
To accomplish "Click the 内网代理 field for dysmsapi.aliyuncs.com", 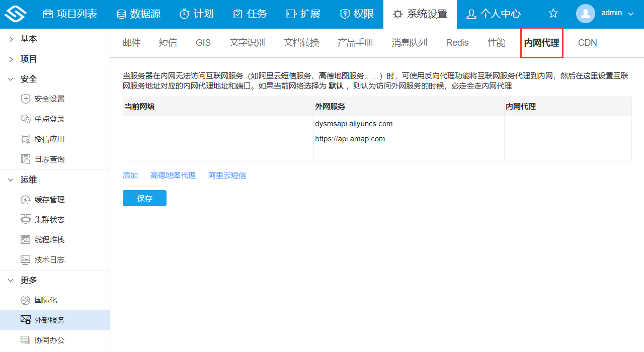I will tap(568, 123).
